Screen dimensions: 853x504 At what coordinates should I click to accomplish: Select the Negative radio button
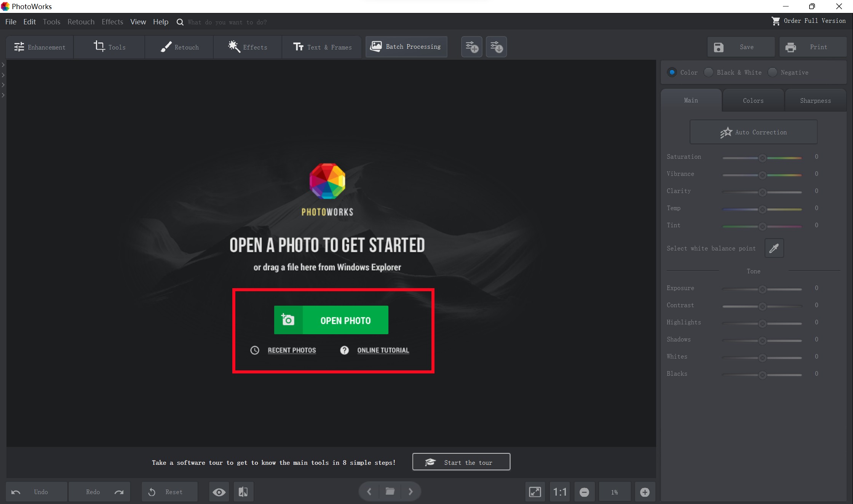coord(772,72)
